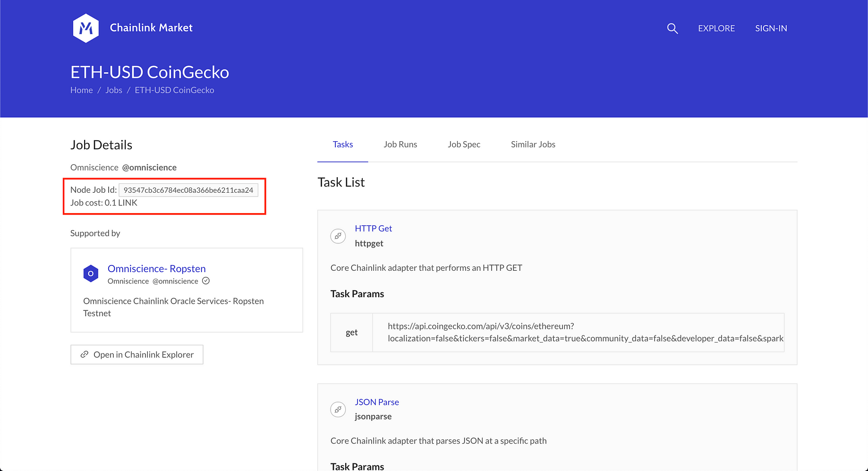The height and width of the screenshot is (471, 868).
Task: Open the HTTP Get task link
Action: click(374, 228)
